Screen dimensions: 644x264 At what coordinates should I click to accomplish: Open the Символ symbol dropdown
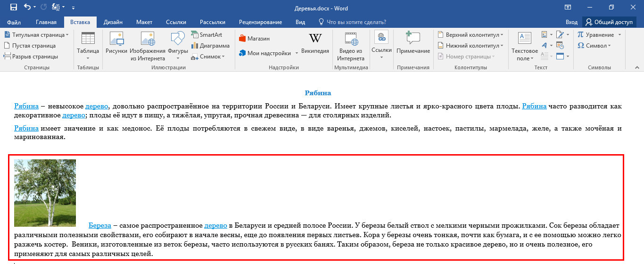(x=594, y=46)
